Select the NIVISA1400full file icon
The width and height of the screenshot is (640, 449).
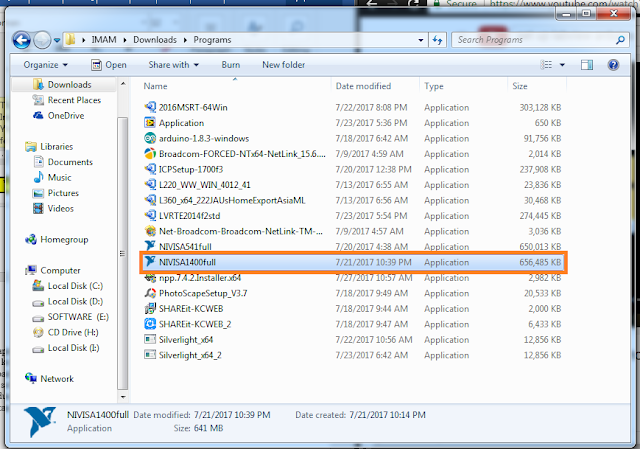[x=150, y=262]
